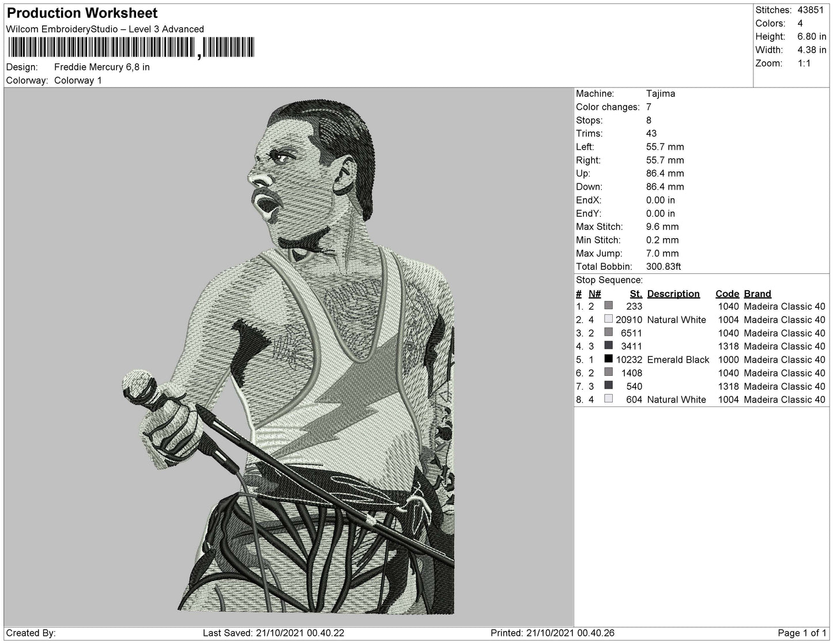This screenshot has height=644, width=833.
Task: Select the Emerald Black color swatch
Action: (608, 359)
